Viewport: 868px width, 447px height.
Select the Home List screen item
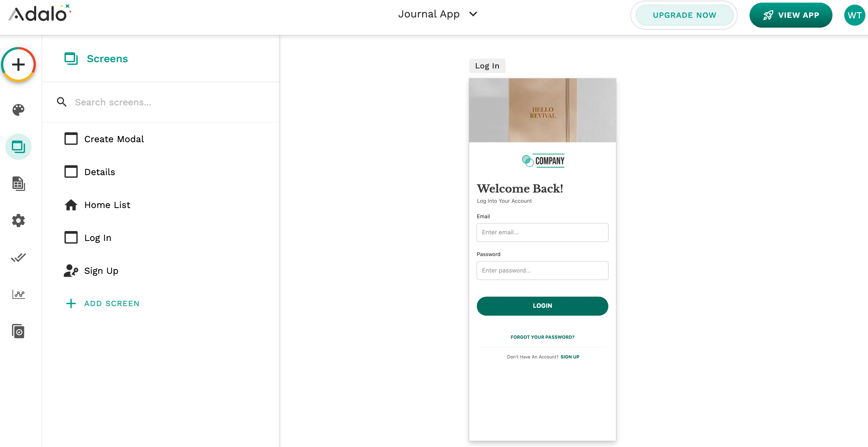click(x=107, y=205)
